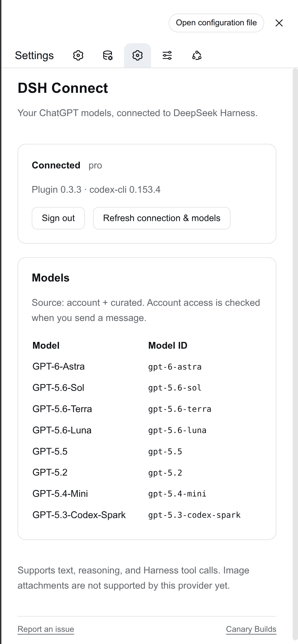Open the sliders preferences tab icon
Viewport: 298px width, 644px height.
[167, 55]
